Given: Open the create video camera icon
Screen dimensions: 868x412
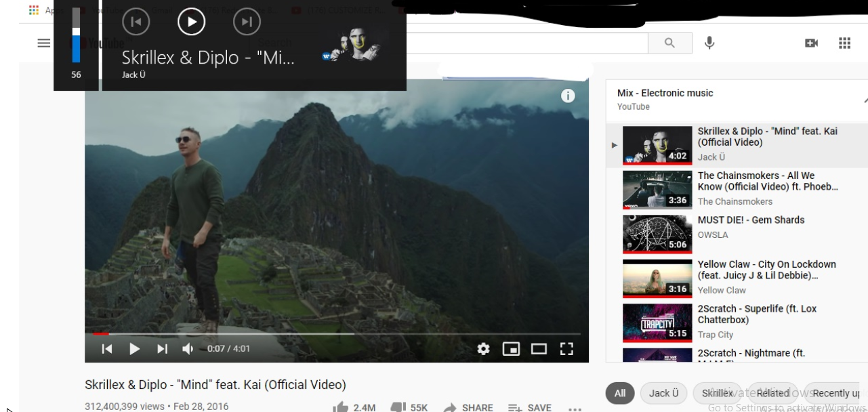Looking at the screenshot, I should click(811, 43).
